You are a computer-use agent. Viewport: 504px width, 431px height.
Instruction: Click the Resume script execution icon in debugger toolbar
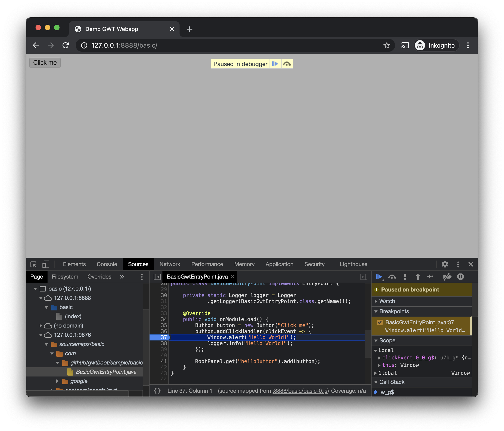(379, 277)
